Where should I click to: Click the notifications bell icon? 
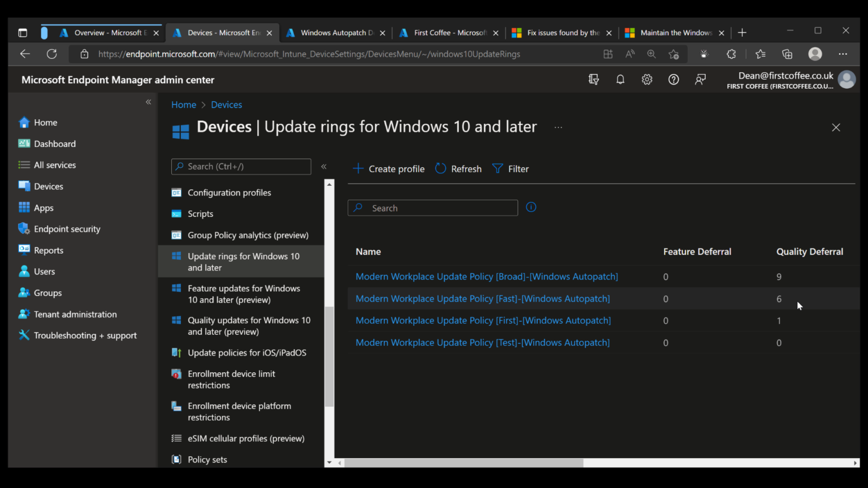click(620, 79)
